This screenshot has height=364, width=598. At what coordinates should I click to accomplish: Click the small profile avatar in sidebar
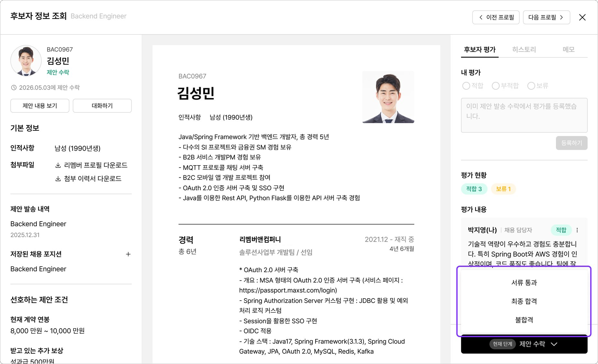[x=26, y=61]
